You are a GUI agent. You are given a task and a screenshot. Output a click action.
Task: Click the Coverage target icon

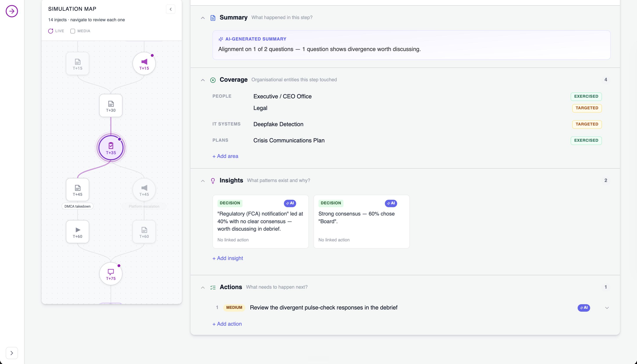(x=213, y=80)
